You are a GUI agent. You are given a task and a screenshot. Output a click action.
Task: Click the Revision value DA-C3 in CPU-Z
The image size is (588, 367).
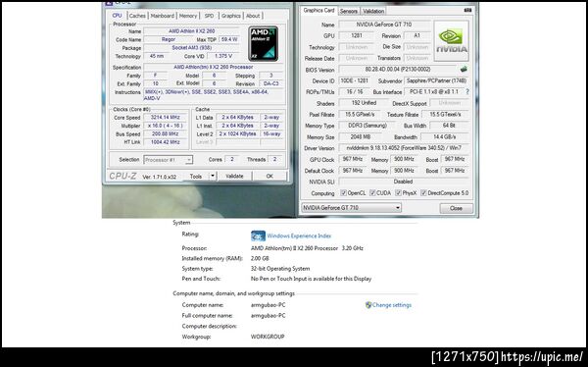pos(270,83)
